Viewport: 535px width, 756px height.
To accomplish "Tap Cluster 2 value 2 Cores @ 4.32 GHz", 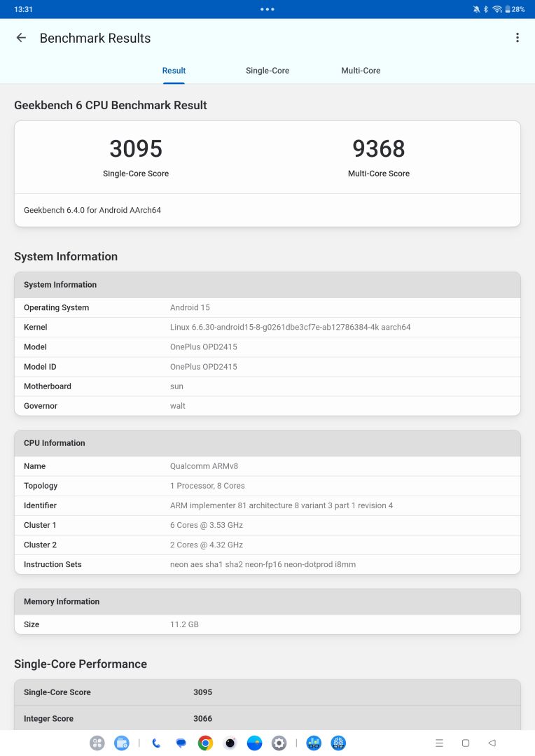I will (207, 545).
